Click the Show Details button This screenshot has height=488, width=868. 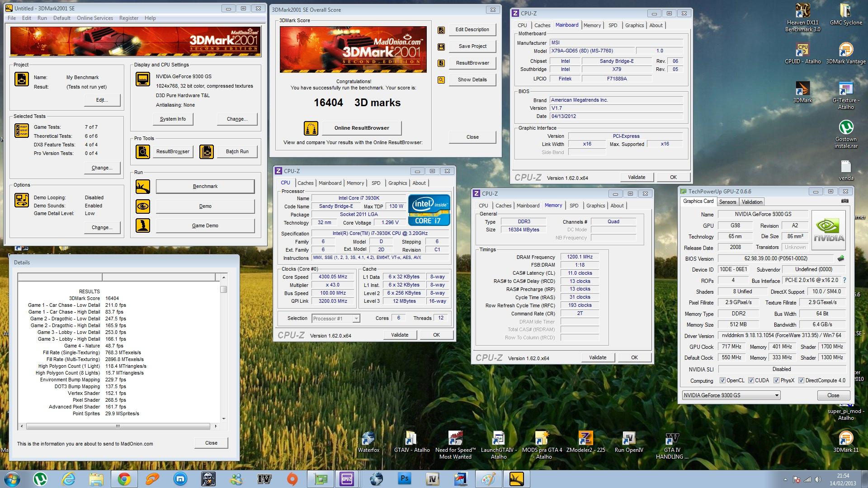click(472, 80)
